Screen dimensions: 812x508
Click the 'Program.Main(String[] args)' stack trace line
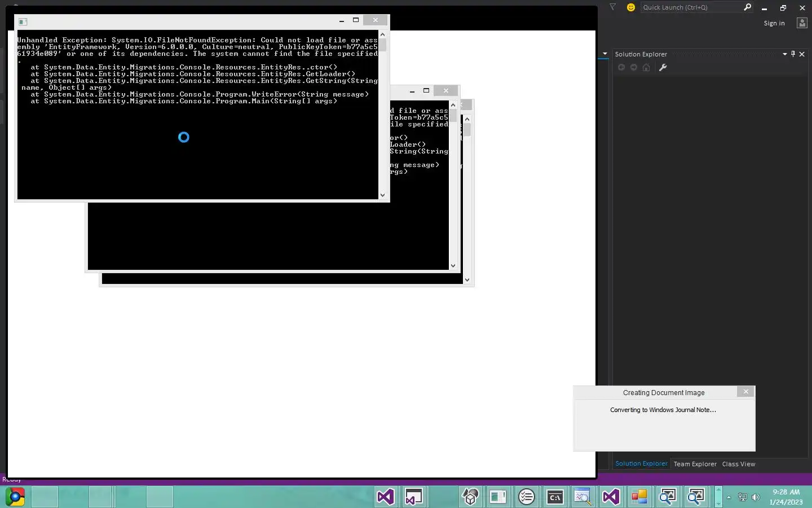tap(184, 101)
